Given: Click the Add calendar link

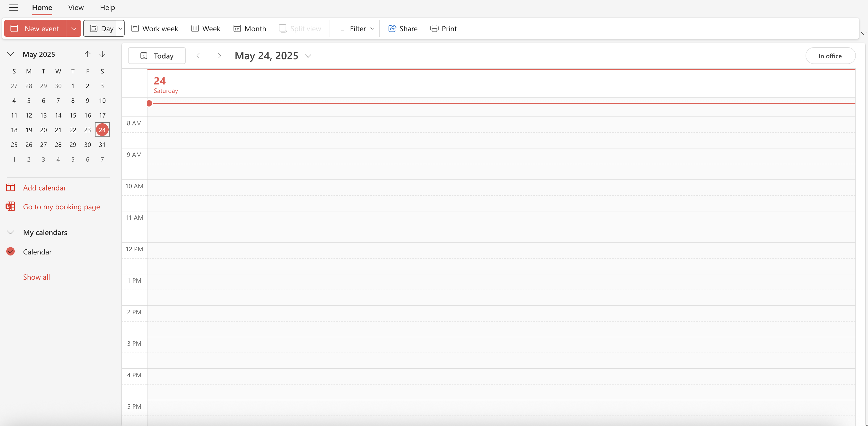Looking at the screenshot, I should click(45, 188).
